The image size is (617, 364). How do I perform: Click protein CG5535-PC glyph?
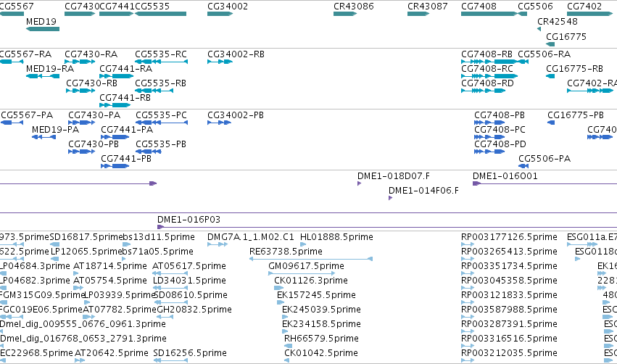(162, 123)
